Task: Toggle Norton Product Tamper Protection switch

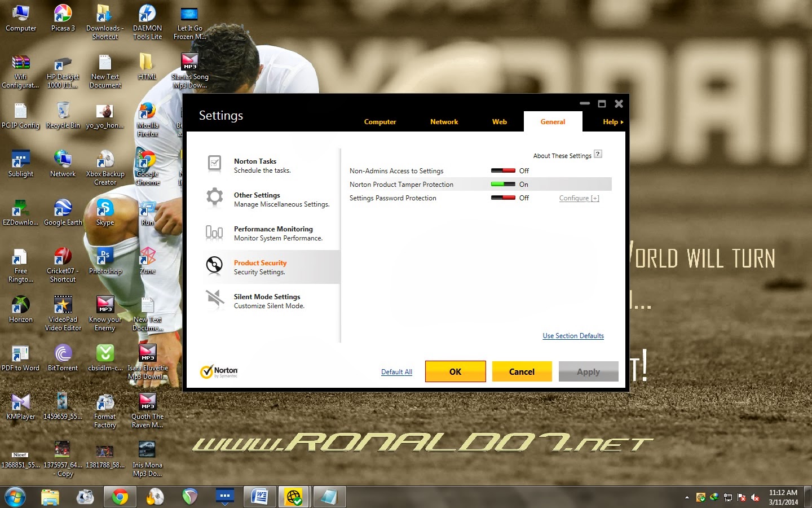Action: [503, 184]
